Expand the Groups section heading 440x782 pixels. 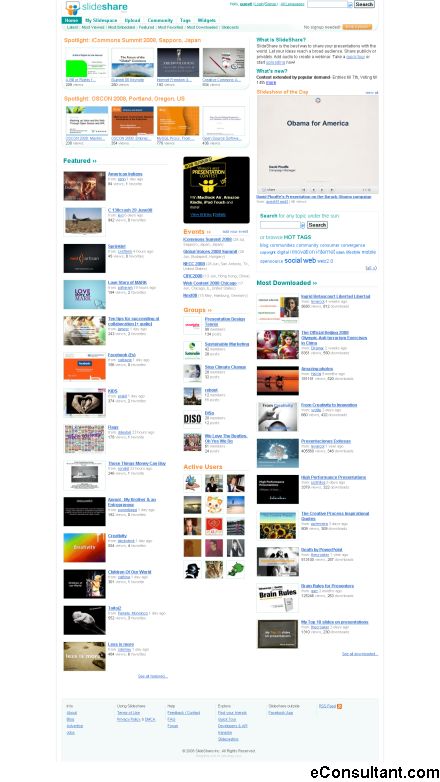coord(197,310)
